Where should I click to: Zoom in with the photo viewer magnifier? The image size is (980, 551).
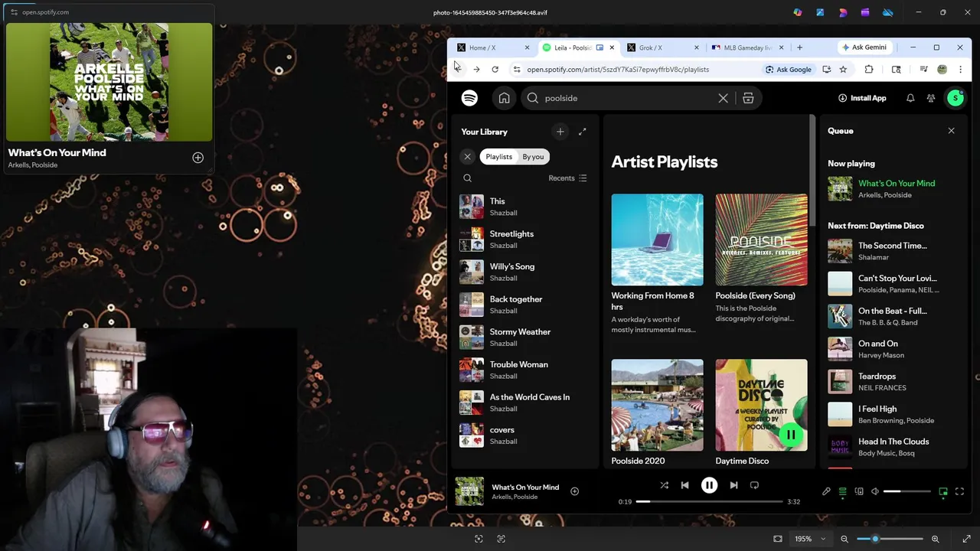[x=935, y=539]
